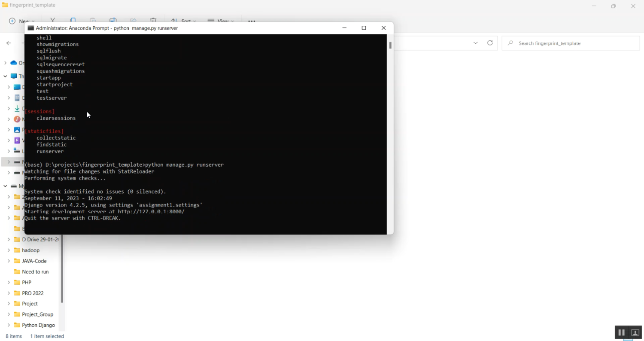Expand the Downloads tree node chevron
The image size is (644, 341).
pos(9,109)
